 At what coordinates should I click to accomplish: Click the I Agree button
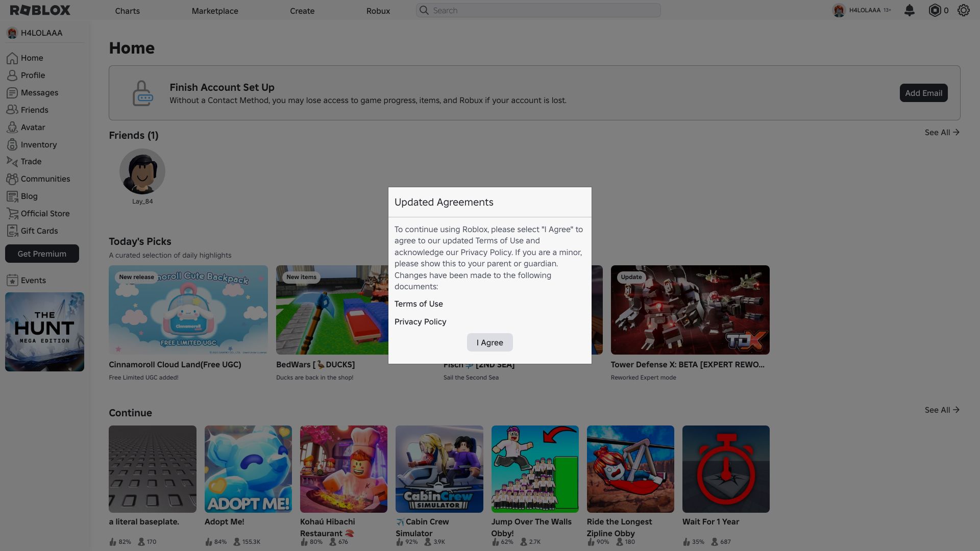click(x=490, y=342)
